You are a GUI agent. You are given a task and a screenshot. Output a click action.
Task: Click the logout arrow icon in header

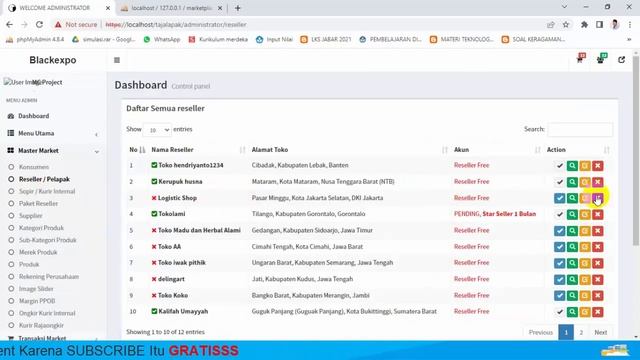coord(621,60)
